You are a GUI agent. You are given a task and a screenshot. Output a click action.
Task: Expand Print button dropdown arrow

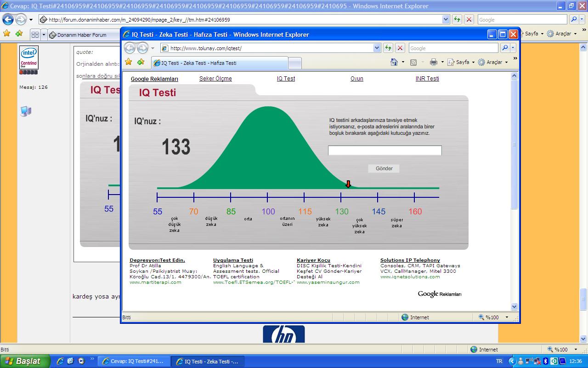click(442, 62)
